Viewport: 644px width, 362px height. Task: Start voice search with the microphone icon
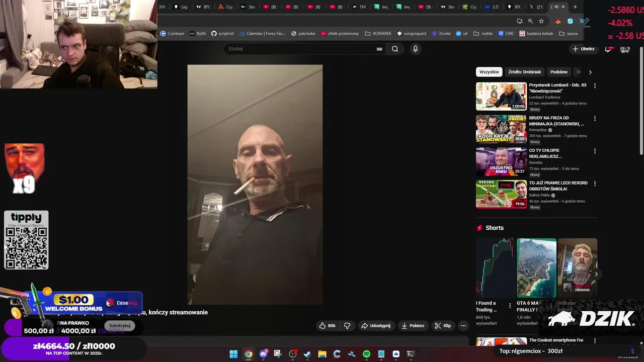coord(415,49)
